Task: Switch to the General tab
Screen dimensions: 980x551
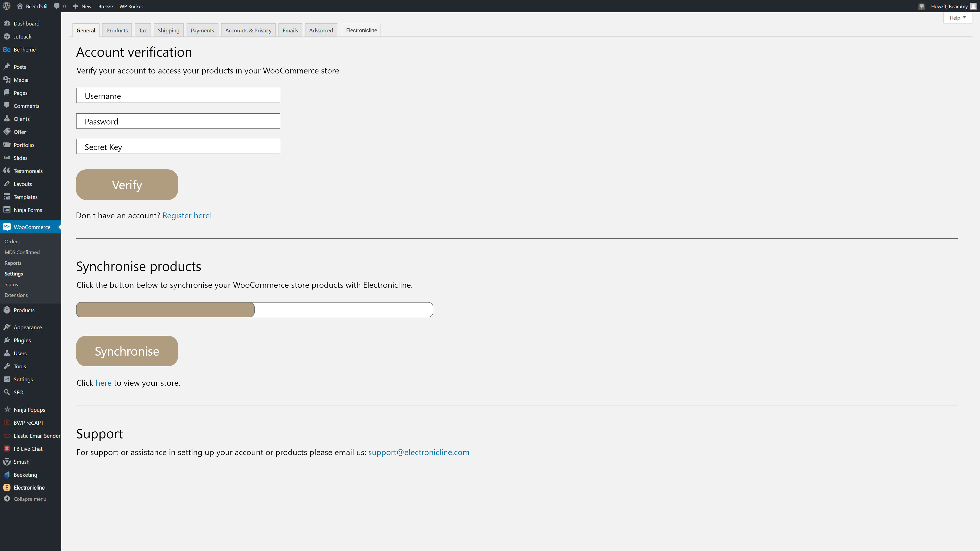Action: pos(86,30)
